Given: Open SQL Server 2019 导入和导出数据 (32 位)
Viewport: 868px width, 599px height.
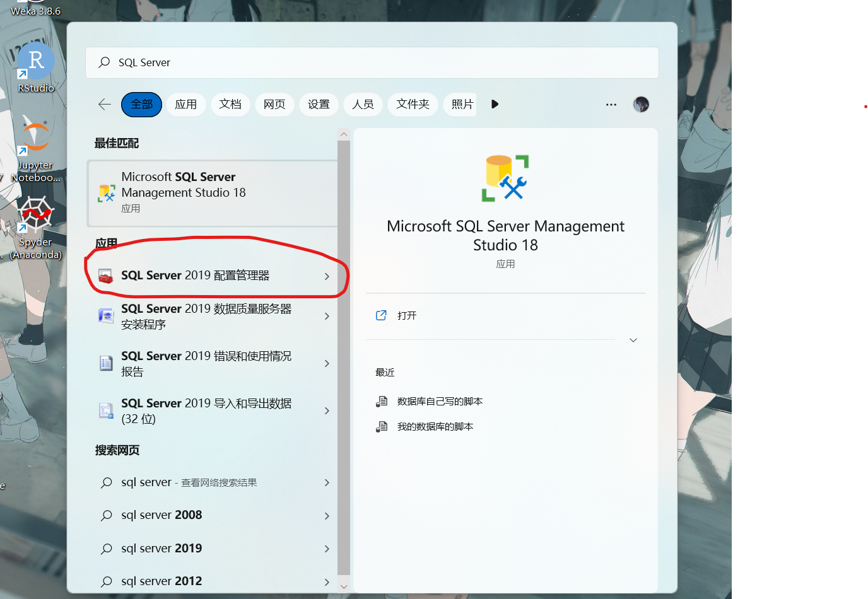Looking at the screenshot, I should click(213, 410).
